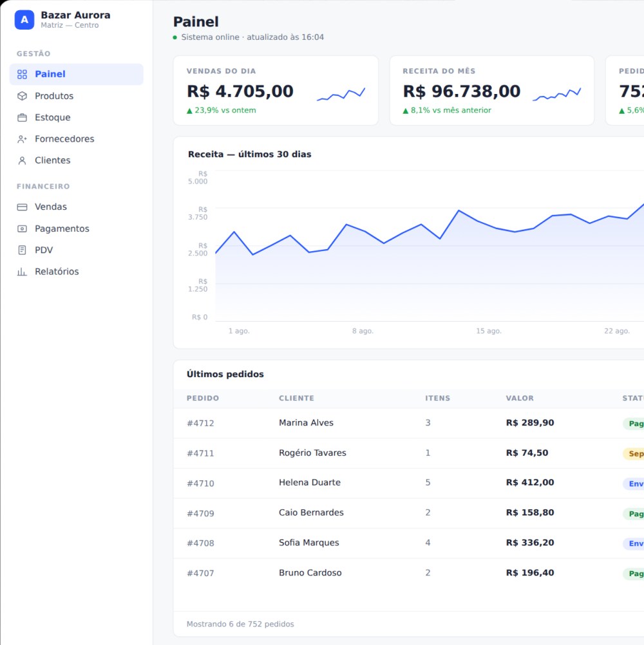Click the R$ 4.705,00 daily sales value
The image size is (644, 645).
[x=240, y=91]
